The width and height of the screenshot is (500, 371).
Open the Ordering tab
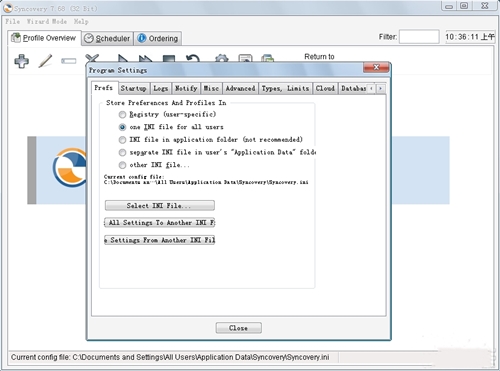pos(158,39)
